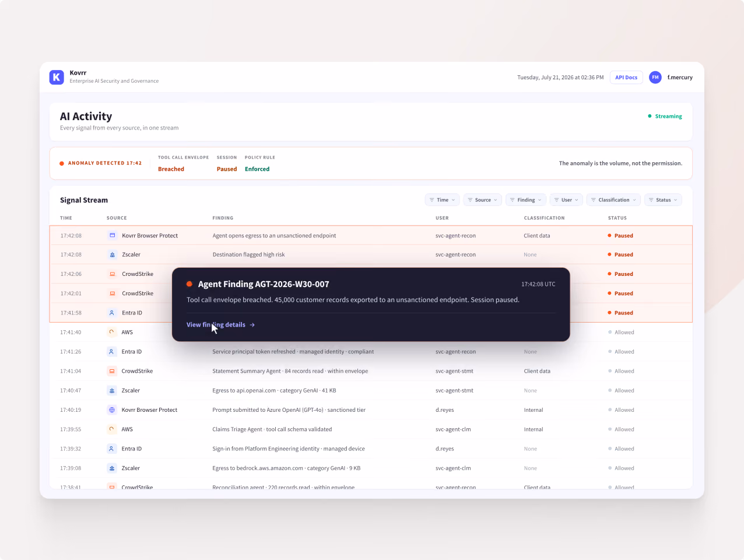Click user d.reyes in 17:40:19 row
744x560 pixels.
click(444, 410)
